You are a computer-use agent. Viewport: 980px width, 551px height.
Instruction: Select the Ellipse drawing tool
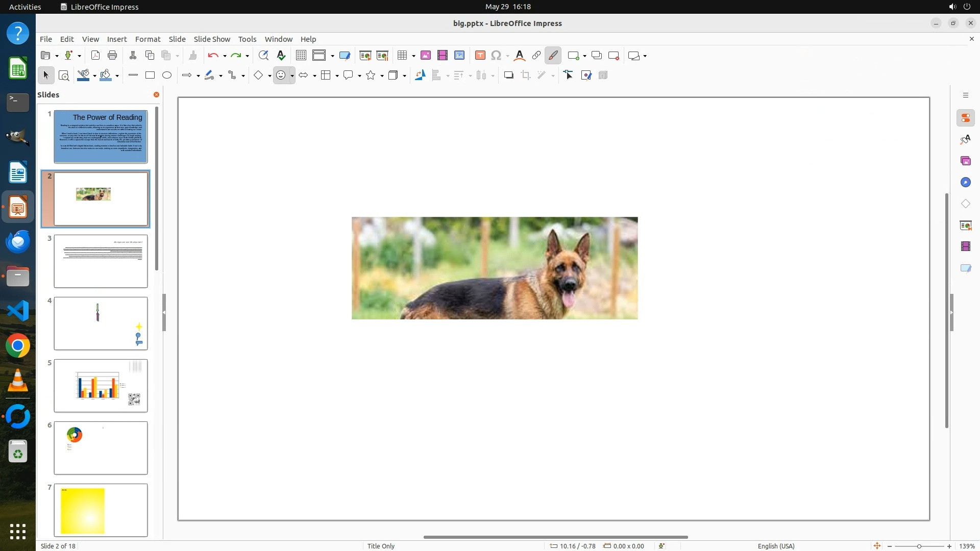167,76
